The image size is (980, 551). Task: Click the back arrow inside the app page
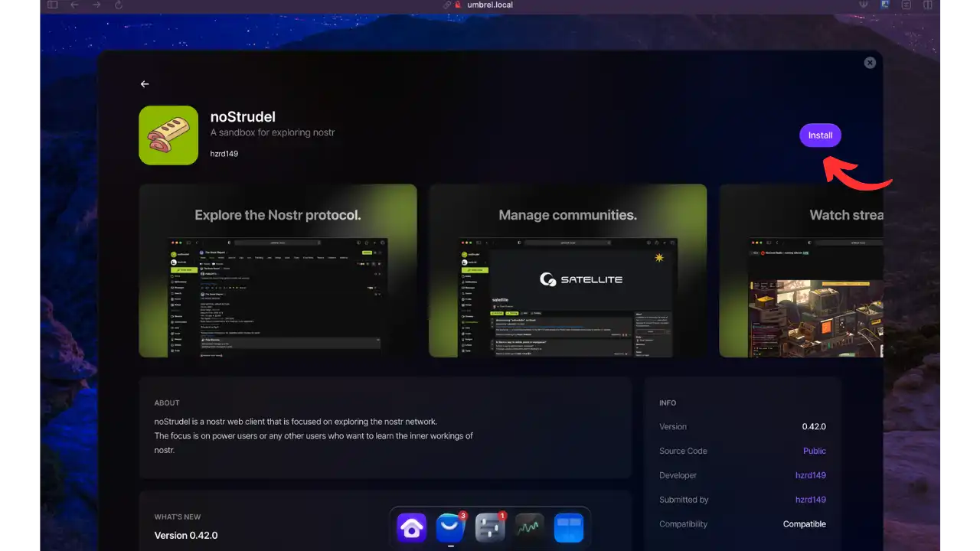click(145, 84)
